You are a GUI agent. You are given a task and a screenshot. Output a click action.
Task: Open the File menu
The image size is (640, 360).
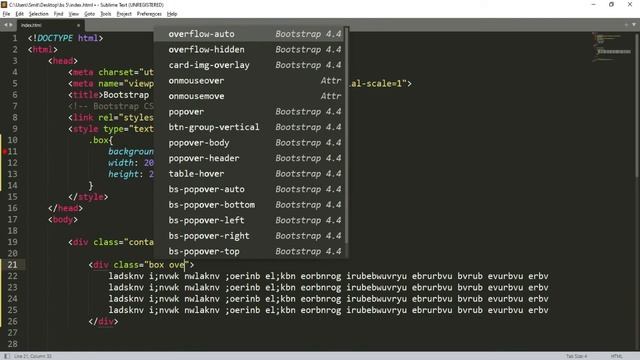pos(6,14)
